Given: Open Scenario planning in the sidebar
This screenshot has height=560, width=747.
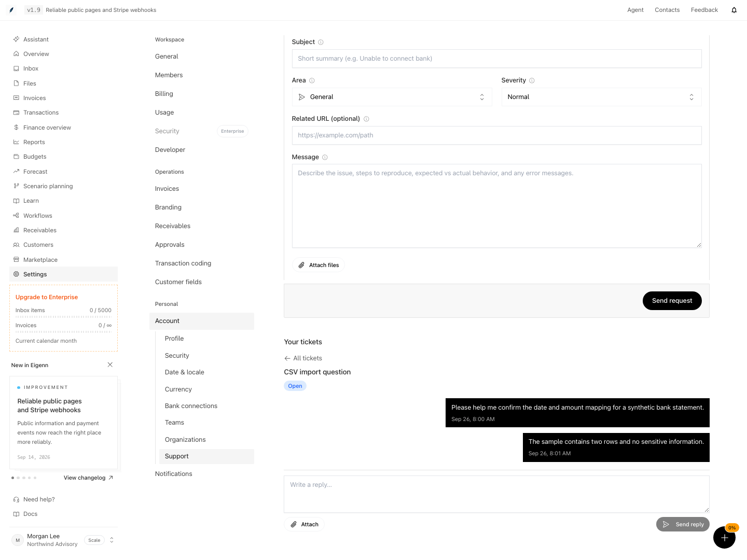Looking at the screenshot, I should click(63, 186).
